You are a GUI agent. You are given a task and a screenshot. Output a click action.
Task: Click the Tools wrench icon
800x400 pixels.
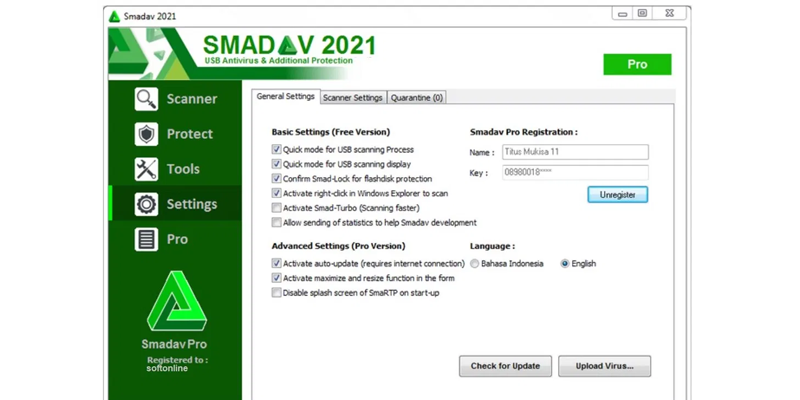pos(146,169)
